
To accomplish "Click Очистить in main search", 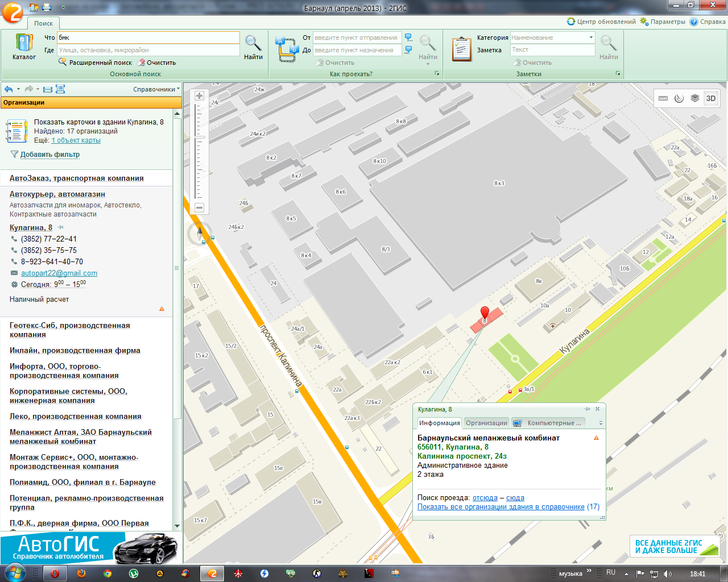I will point(156,63).
